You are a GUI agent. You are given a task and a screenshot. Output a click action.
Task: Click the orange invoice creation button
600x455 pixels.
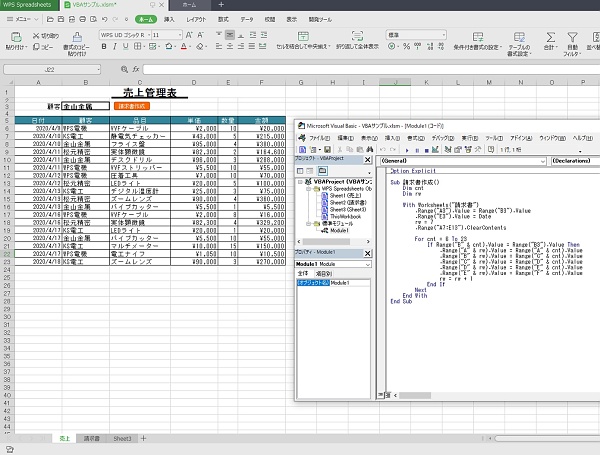pyautogui.click(x=132, y=106)
